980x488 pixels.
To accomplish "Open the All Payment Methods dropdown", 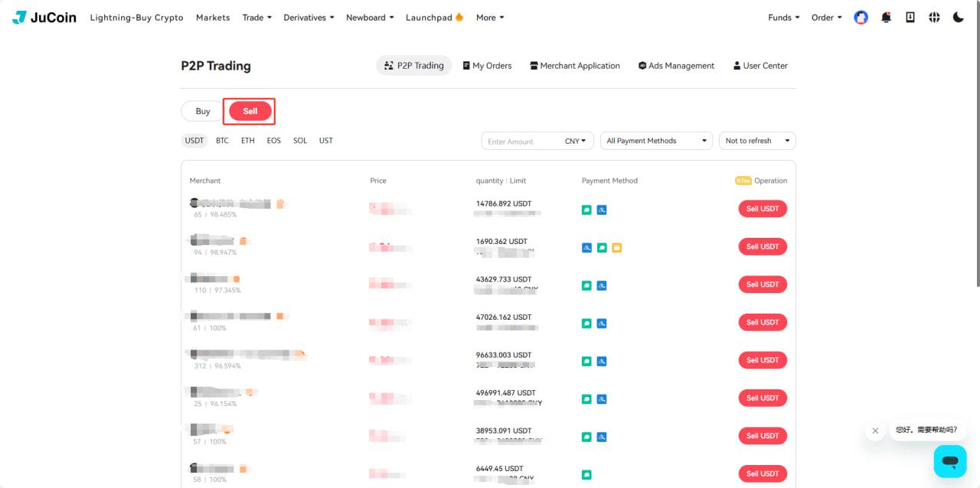I will (x=657, y=141).
